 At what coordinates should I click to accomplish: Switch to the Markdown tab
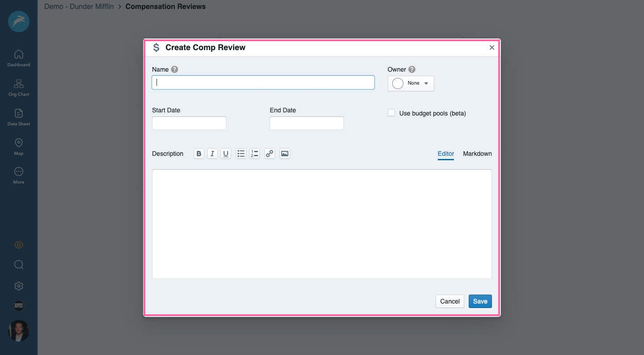[x=477, y=154]
